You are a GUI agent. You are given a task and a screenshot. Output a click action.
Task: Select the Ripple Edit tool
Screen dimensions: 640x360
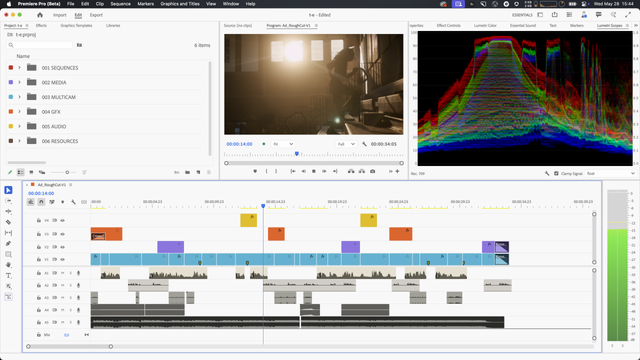click(x=8, y=211)
